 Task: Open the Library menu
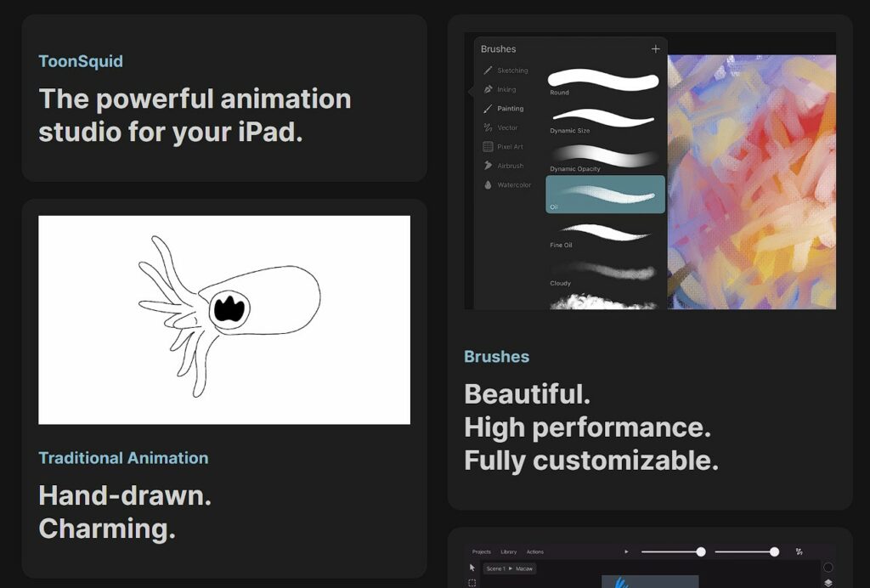tap(509, 552)
